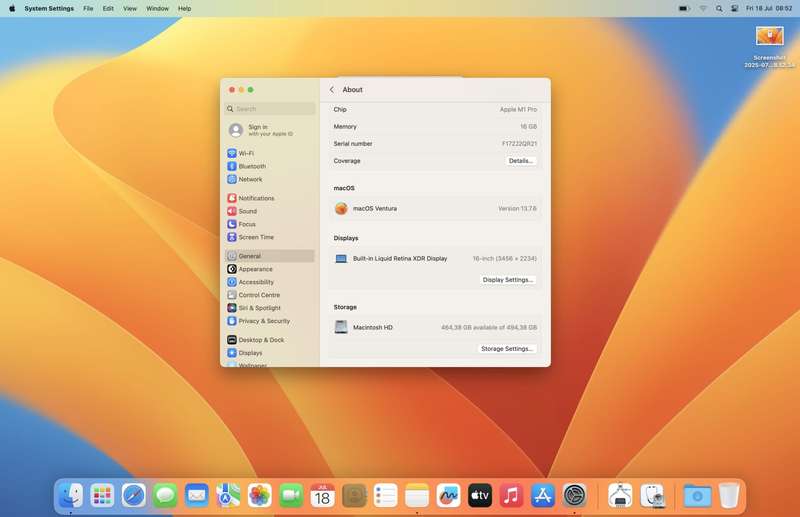This screenshot has width=800, height=517.
Task: Go back using the About back arrow
Action: (332, 89)
